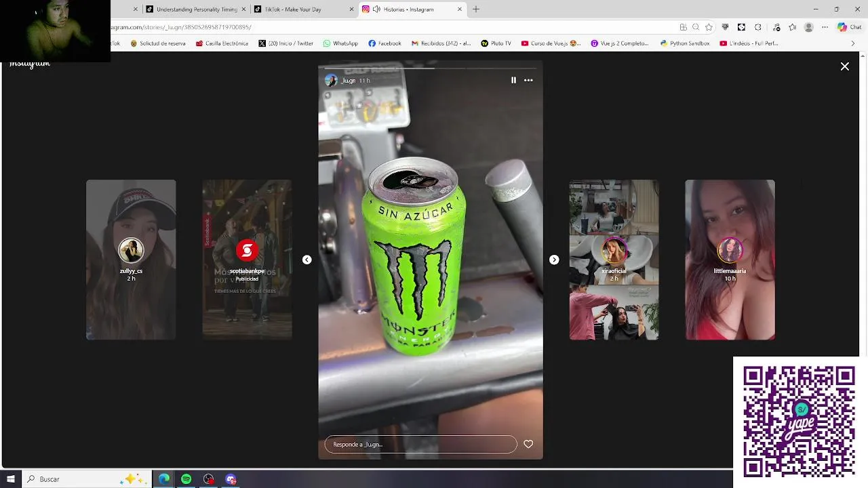The image size is (868, 488).
Task: Open the 'Casilla Electrónica' bookmark
Action: coord(222,43)
